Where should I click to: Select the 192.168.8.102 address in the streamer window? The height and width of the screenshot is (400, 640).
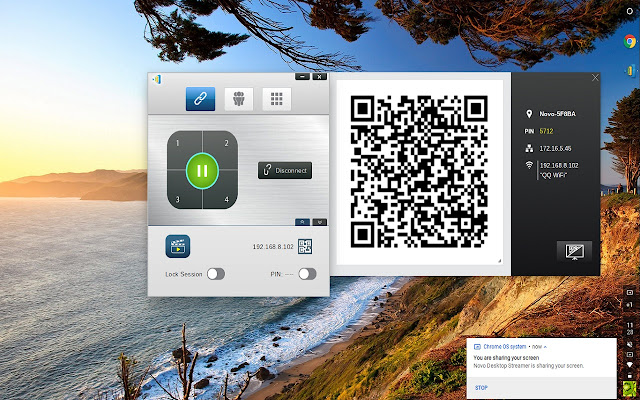point(273,247)
